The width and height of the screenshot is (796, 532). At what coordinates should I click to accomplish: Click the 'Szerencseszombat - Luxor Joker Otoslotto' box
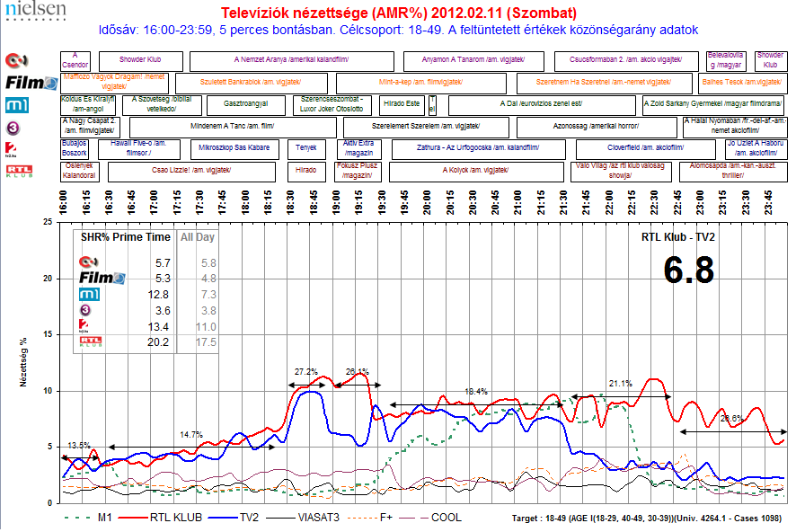click(x=332, y=105)
